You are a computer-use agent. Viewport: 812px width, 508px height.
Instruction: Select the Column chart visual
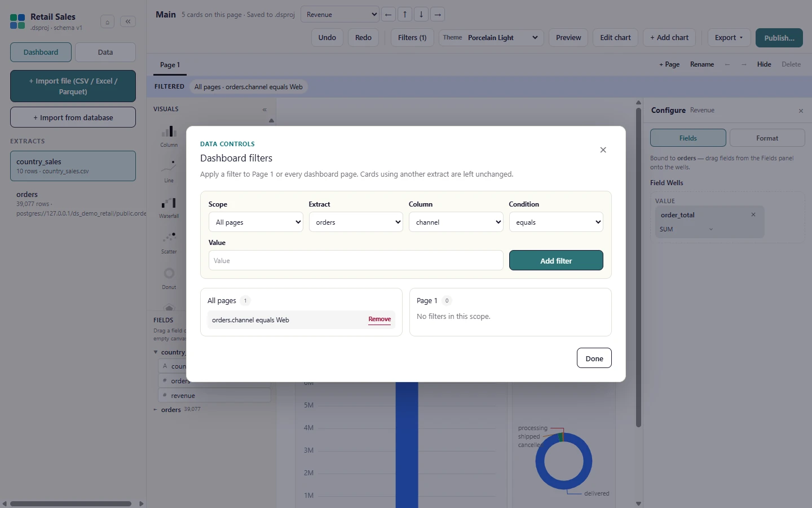[x=169, y=136]
